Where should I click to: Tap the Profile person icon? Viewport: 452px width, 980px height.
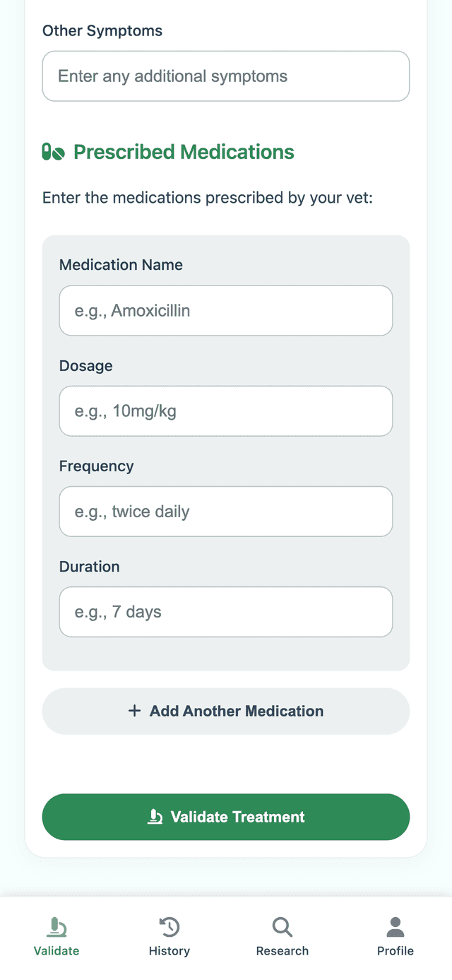tap(395, 926)
